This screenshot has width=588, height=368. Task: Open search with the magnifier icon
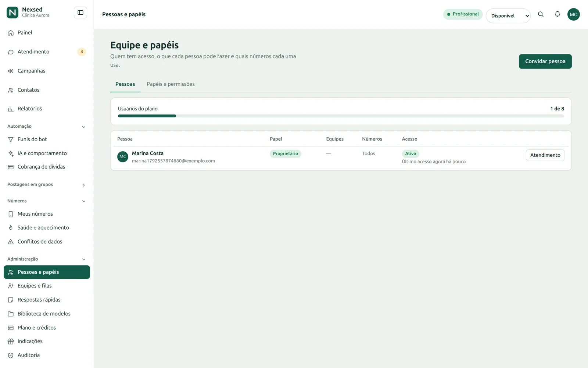(541, 14)
